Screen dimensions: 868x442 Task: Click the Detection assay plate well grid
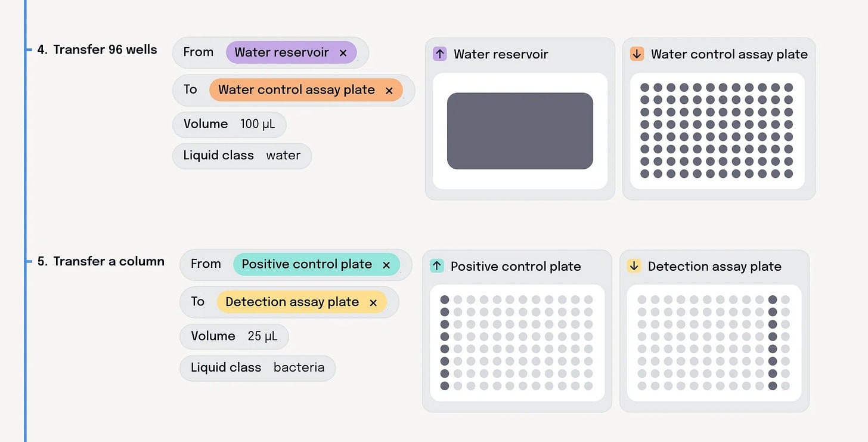click(713, 342)
